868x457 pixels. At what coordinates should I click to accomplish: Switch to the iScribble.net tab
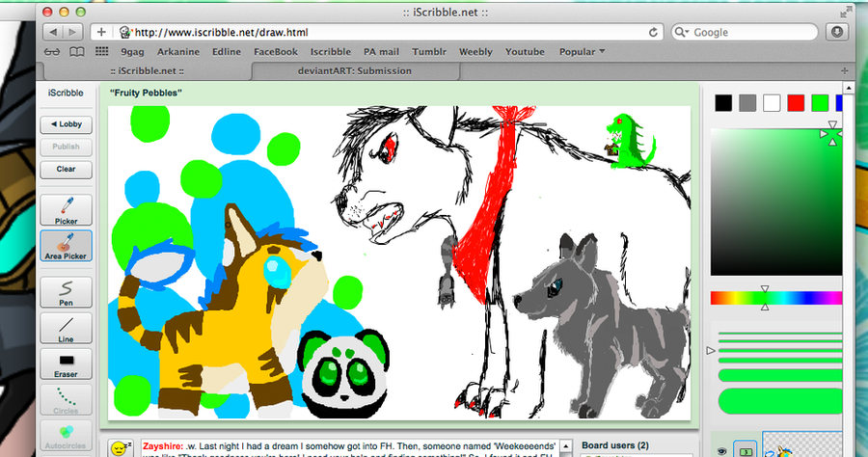pyautogui.click(x=147, y=70)
